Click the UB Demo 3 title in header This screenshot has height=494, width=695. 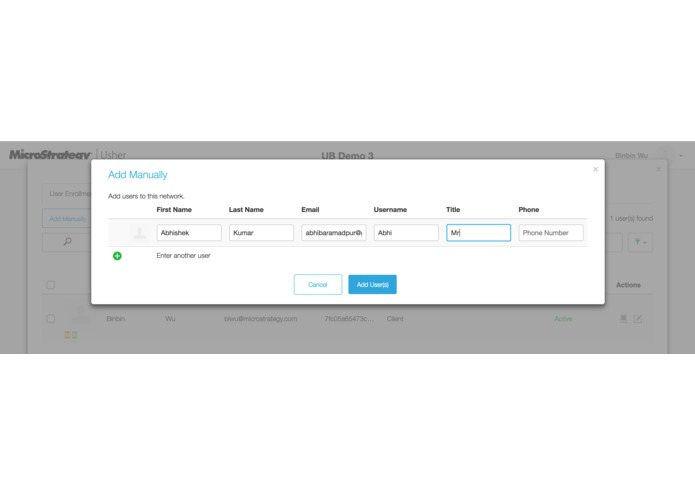coord(348,156)
